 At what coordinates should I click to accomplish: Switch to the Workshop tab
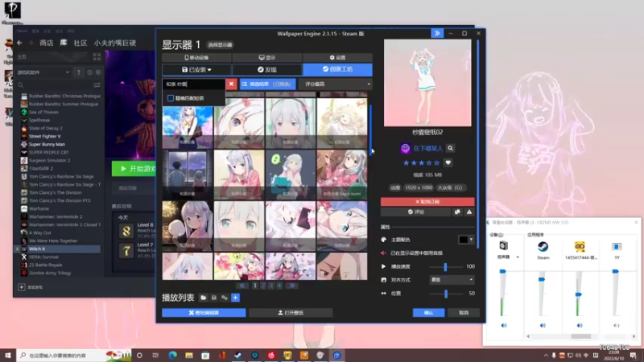tap(337, 69)
